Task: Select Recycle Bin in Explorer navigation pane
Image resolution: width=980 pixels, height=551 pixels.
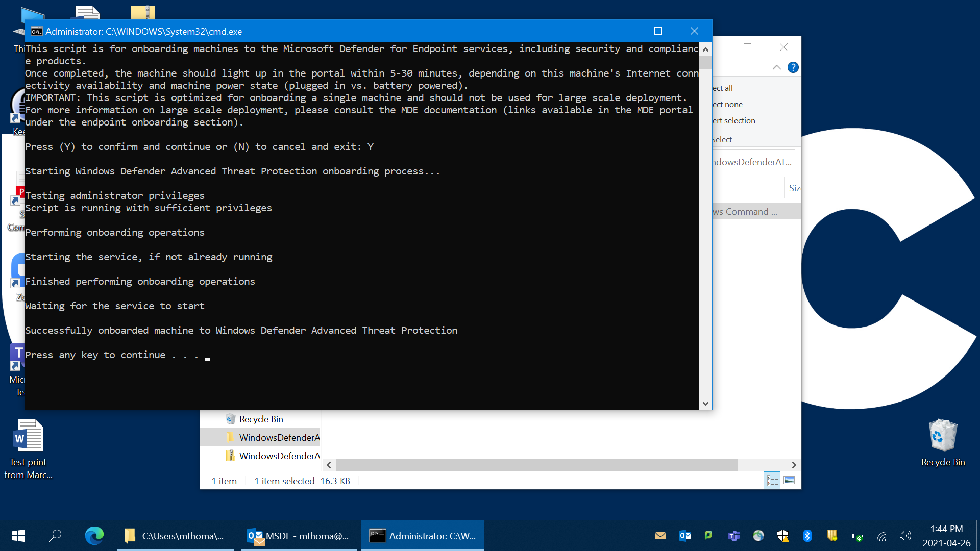Action: [261, 419]
